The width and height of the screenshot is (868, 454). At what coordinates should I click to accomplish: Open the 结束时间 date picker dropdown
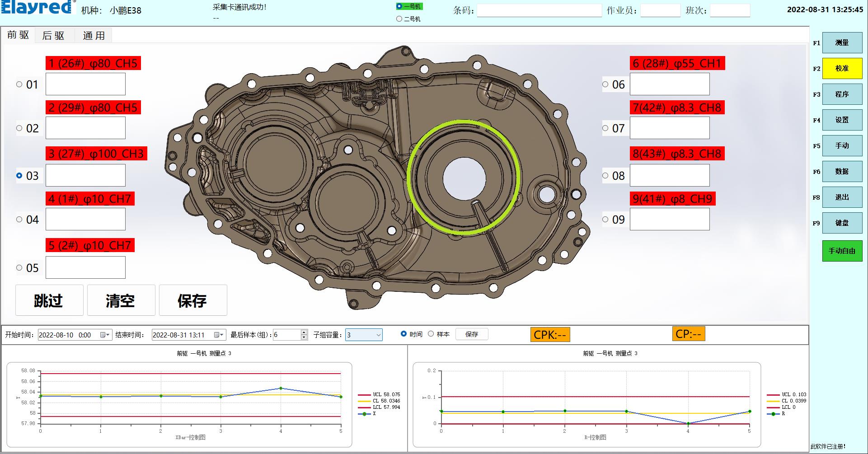(219, 335)
